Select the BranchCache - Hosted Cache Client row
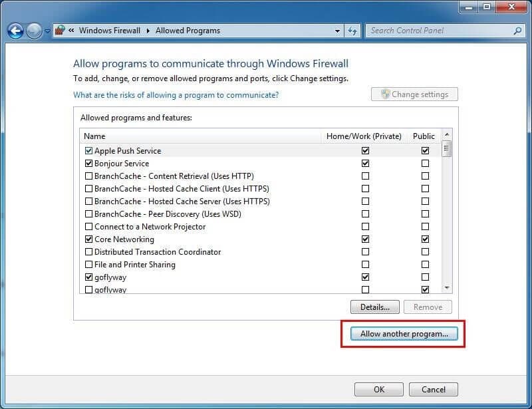This screenshot has width=532, height=409. pos(260,188)
